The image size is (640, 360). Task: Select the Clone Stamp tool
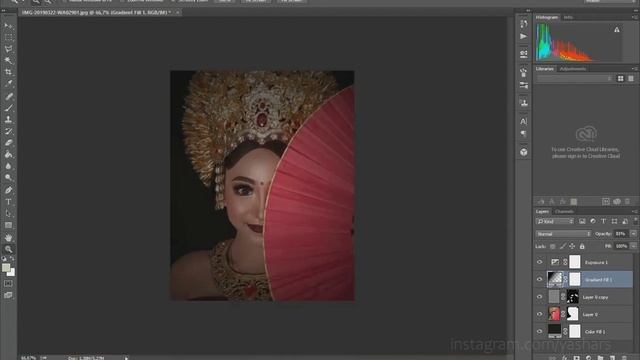[x=8, y=120]
